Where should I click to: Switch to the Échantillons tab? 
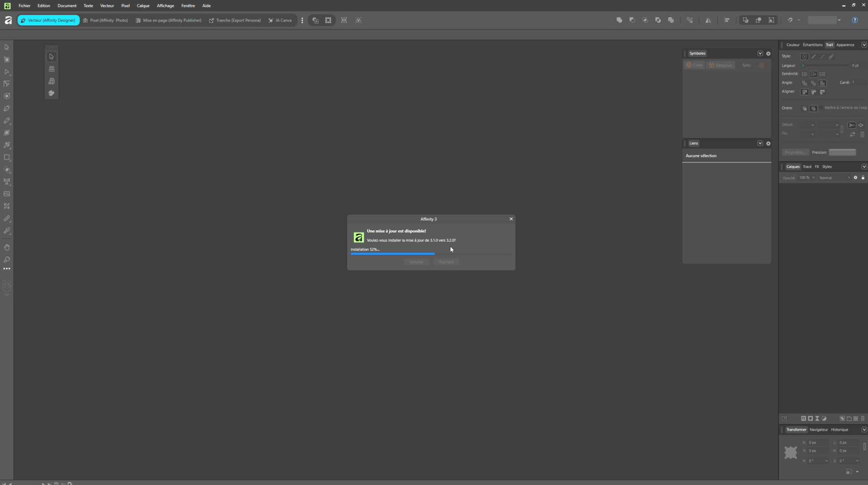(812, 45)
